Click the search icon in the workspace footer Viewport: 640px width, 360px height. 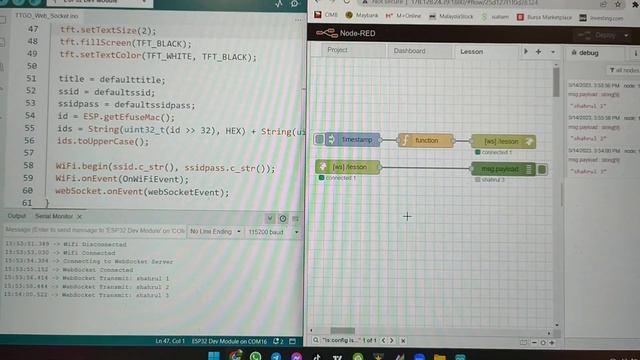click(x=315, y=340)
